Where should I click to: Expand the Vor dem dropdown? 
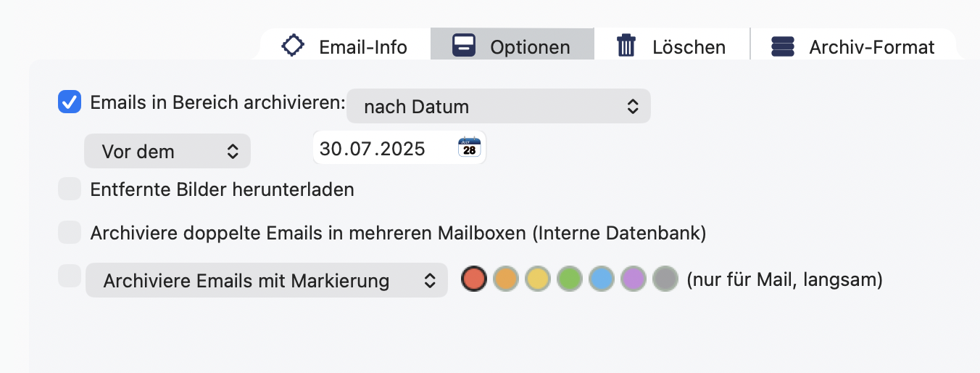167,151
